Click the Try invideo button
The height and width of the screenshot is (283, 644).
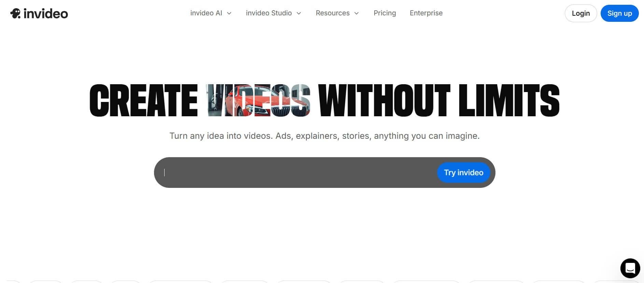(x=463, y=173)
